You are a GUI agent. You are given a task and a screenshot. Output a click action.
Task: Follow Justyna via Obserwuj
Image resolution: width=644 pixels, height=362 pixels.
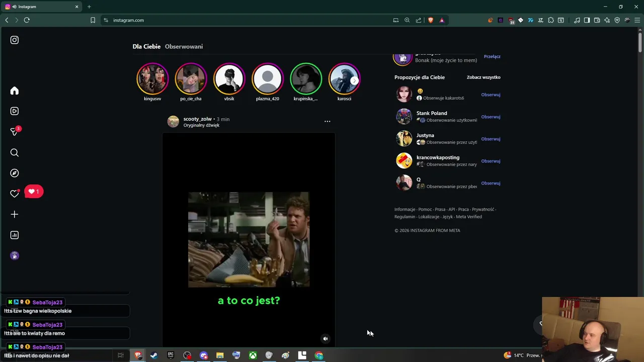pos(491,139)
